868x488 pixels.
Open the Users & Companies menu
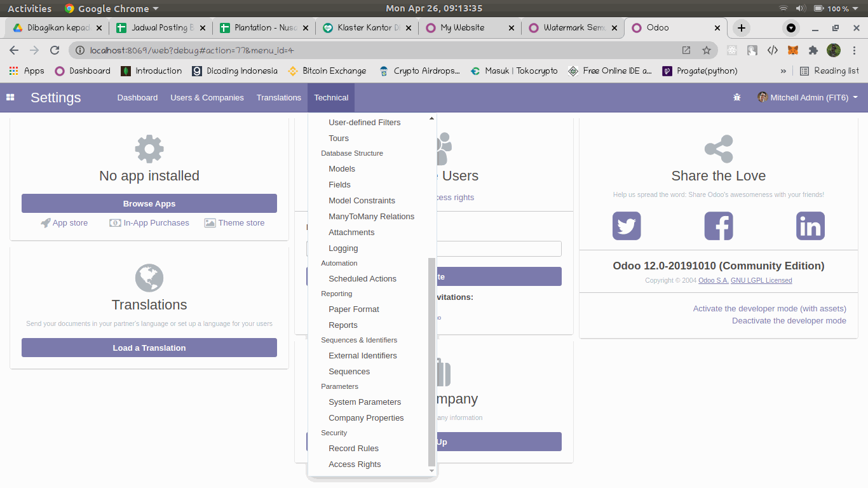point(207,97)
